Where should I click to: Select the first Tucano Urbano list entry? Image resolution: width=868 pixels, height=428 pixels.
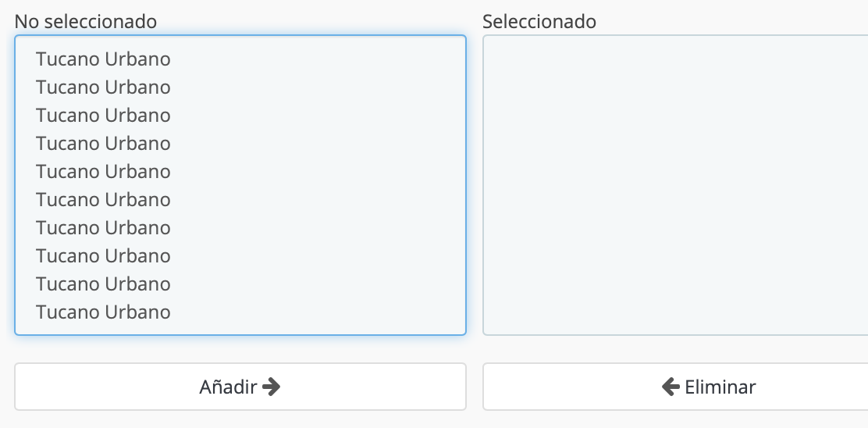tap(240, 59)
